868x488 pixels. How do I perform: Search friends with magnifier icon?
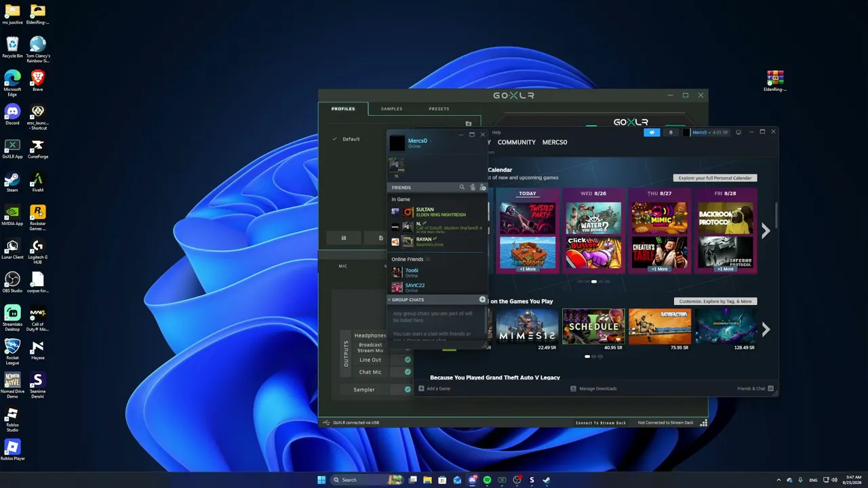(x=462, y=187)
